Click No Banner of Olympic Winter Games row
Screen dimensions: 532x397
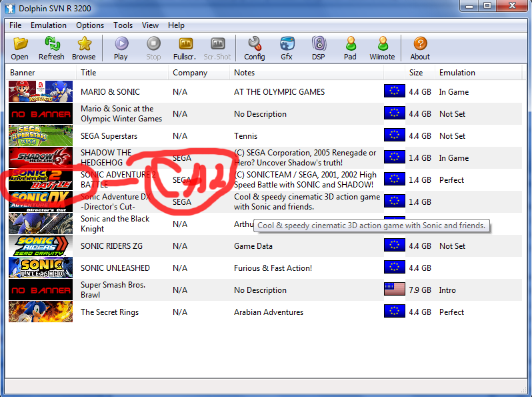(41, 114)
